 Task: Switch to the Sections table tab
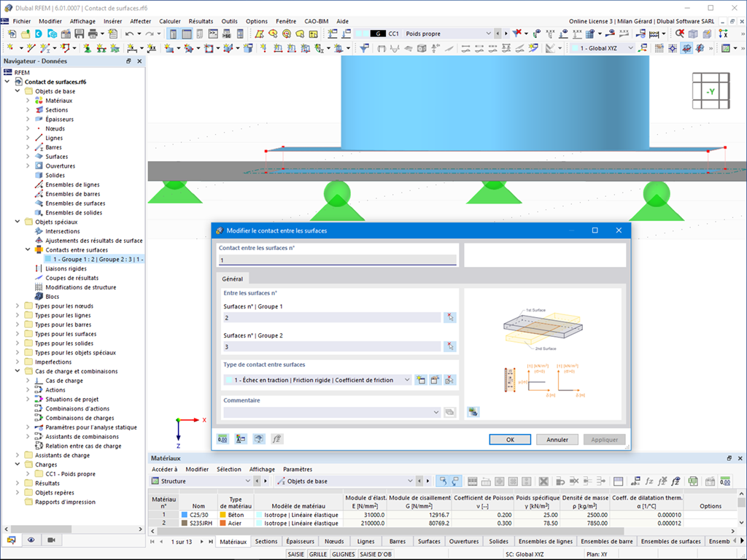click(266, 542)
